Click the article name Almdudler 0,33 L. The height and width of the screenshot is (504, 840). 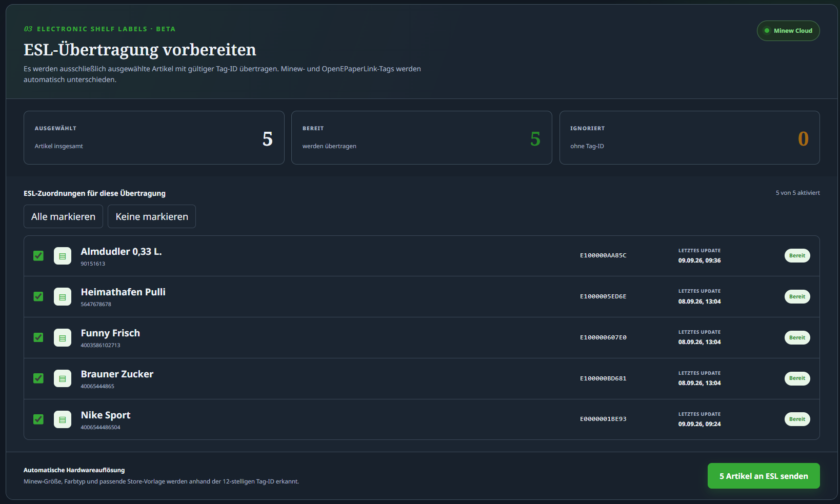121,251
